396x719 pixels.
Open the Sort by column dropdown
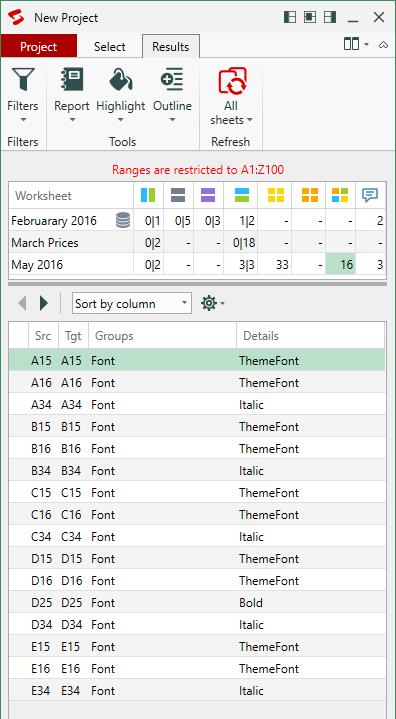coord(132,304)
